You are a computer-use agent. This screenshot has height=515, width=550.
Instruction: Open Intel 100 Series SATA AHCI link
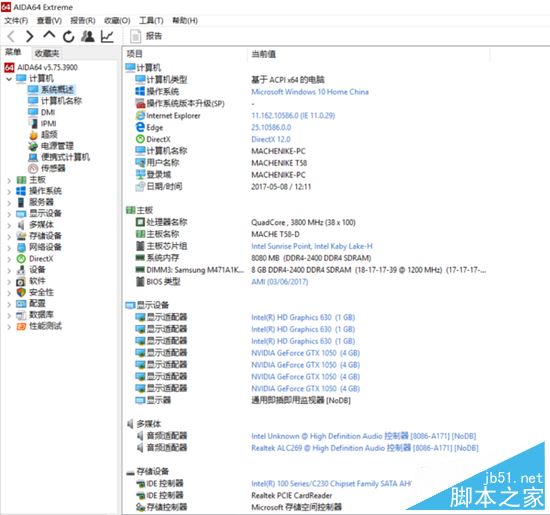[x=331, y=484]
